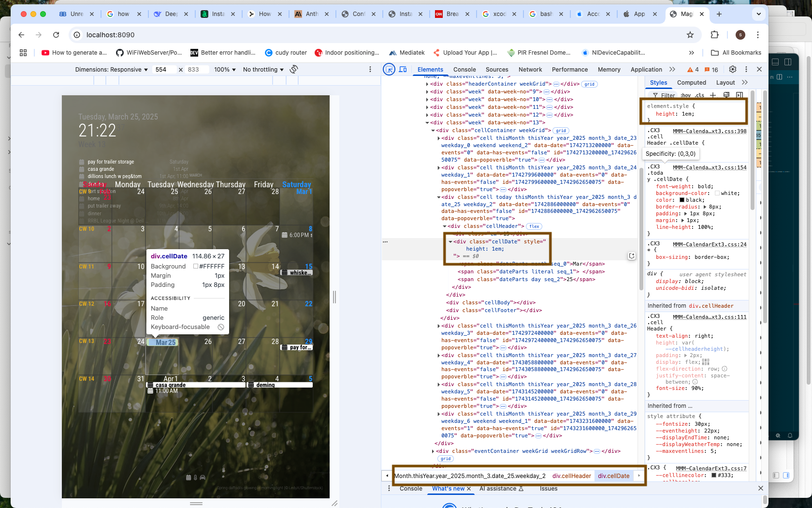
Task: Click the rotate screen icon
Action: click(293, 69)
